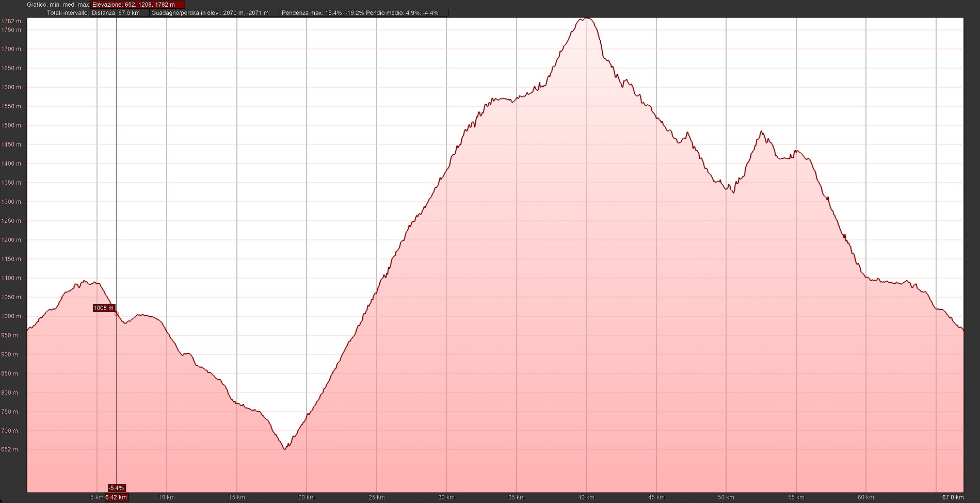
Task: Click the 1782 m maximum label on the elevation axis
Action: click(x=11, y=21)
